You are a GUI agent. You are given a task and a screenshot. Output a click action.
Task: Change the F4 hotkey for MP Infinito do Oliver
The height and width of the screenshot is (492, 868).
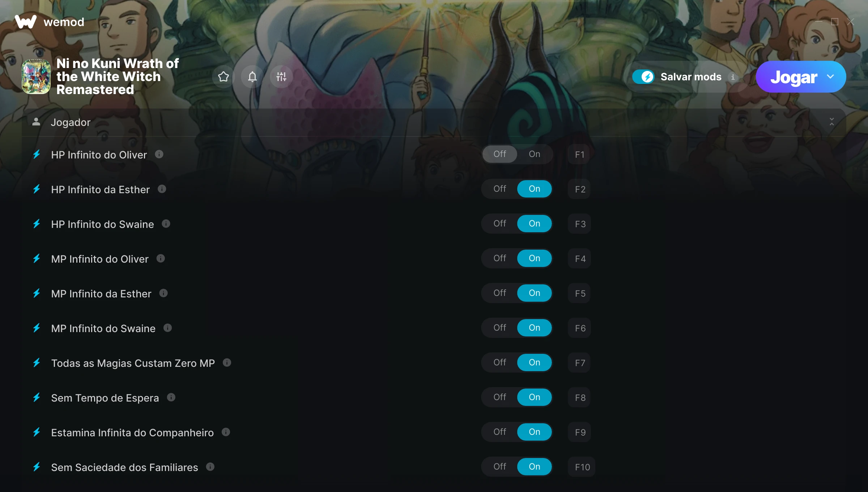(x=580, y=259)
